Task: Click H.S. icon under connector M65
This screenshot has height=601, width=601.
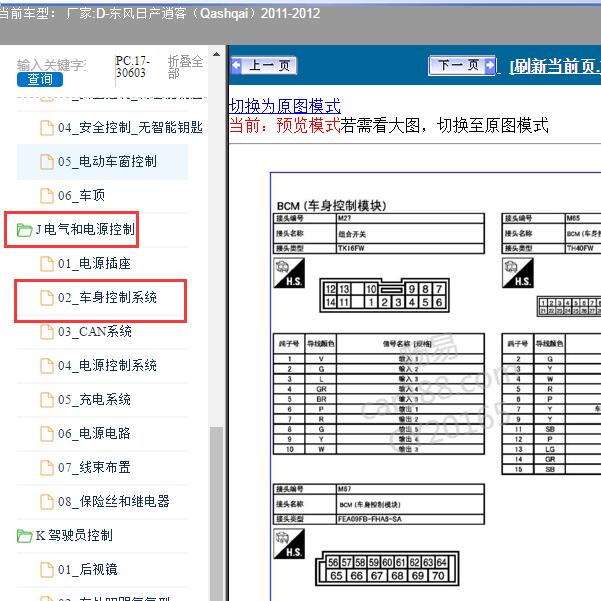Action: (518, 273)
